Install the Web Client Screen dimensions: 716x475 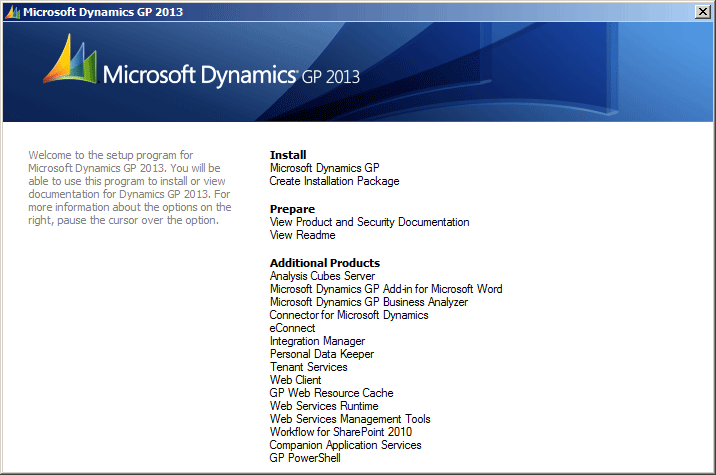coord(295,380)
